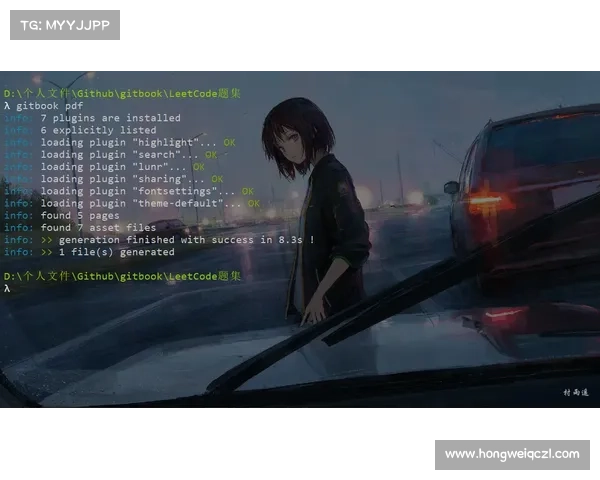Viewport: 600px width, 480px height.
Task: Click the loading plugin "search" line
Action: coord(110,155)
